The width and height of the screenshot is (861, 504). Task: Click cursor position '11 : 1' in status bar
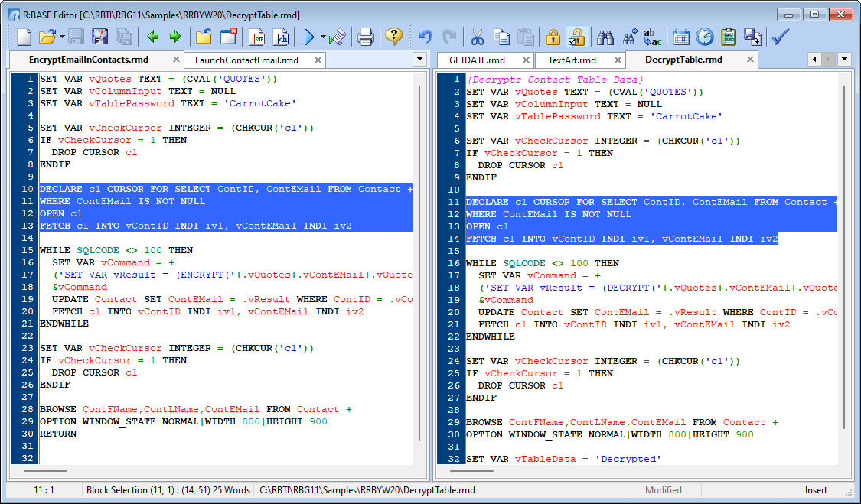pos(44,490)
